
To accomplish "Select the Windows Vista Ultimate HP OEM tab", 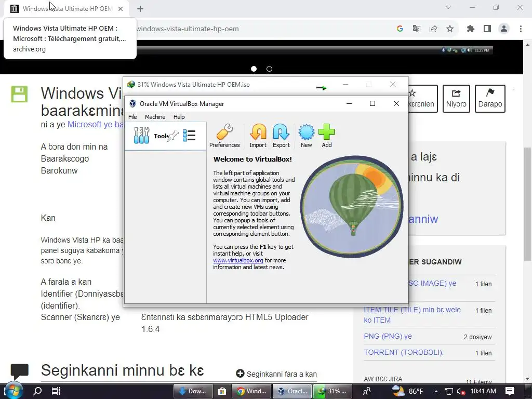I will coord(66,9).
